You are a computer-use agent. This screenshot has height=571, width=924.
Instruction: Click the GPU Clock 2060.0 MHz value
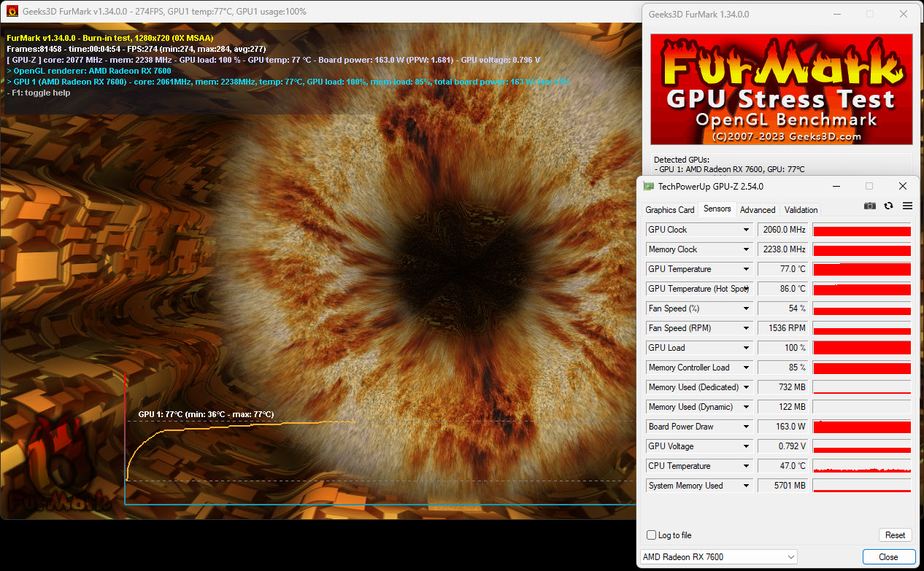pyautogui.click(x=782, y=230)
